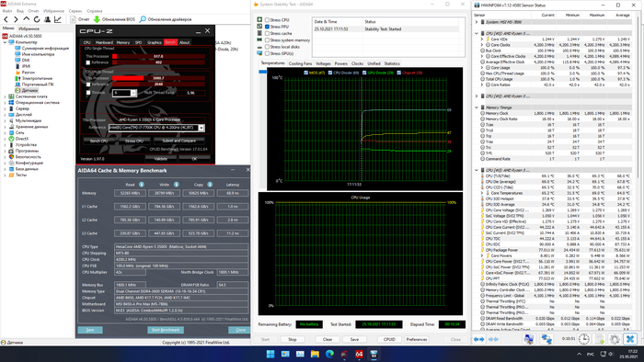The height and width of the screenshot is (362, 644).
Task: Refresh AIDA64 page with circular arrow icon
Action: pyautogui.click(x=37, y=19)
